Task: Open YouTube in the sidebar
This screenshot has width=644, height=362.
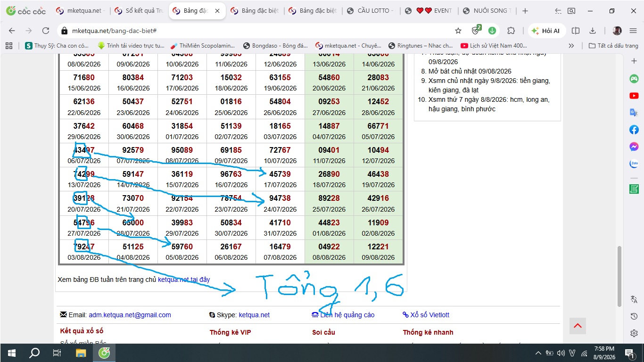Action: [x=634, y=96]
